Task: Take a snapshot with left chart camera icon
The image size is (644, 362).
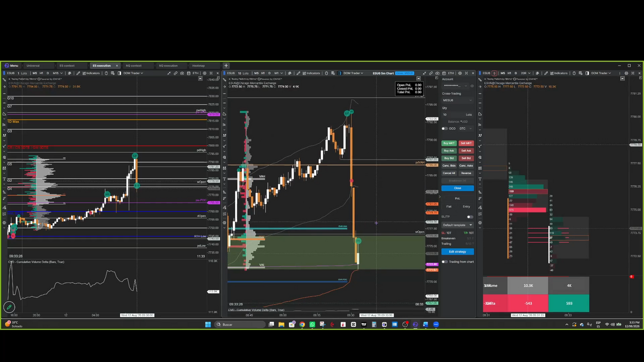Action: (182, 73)
